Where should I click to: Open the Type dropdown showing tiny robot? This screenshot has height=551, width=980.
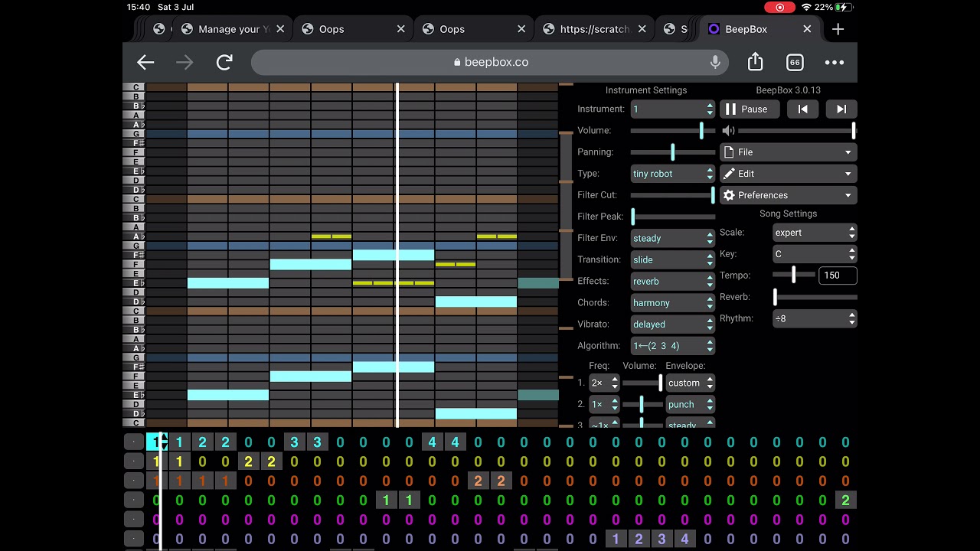(x=673, y=174)
